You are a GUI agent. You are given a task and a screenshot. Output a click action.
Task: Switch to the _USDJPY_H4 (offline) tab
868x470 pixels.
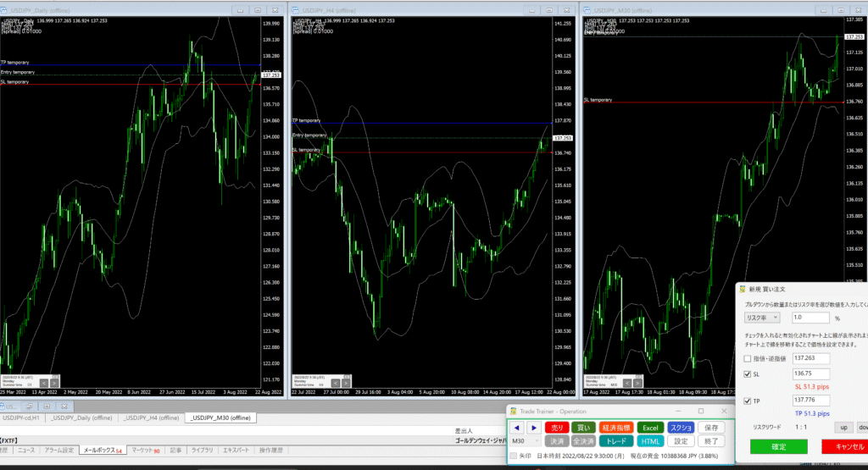click(x=151, y=418)
